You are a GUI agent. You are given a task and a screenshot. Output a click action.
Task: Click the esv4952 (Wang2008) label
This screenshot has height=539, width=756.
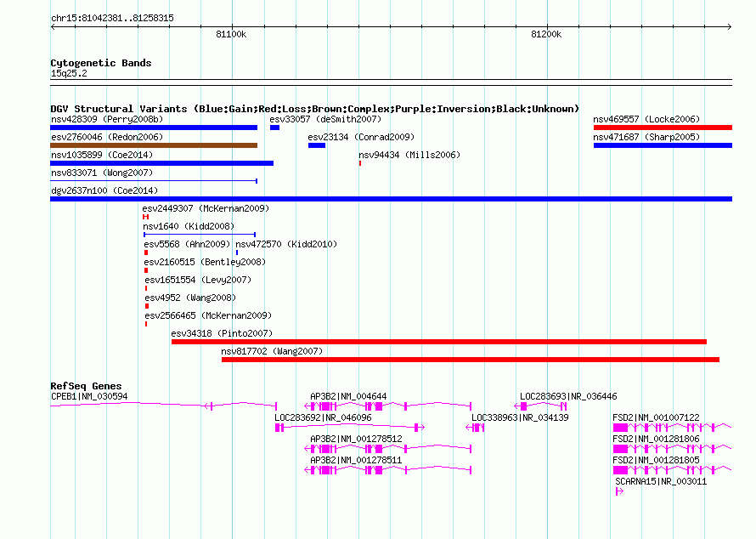pyautogui.click(x=190, y=298)
